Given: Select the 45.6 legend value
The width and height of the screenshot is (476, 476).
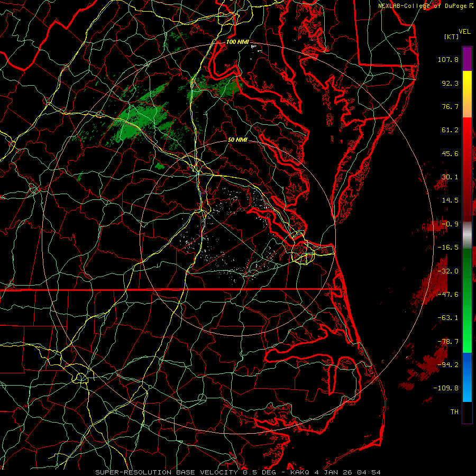Looking at the screenshot, I should pos(450,153).
